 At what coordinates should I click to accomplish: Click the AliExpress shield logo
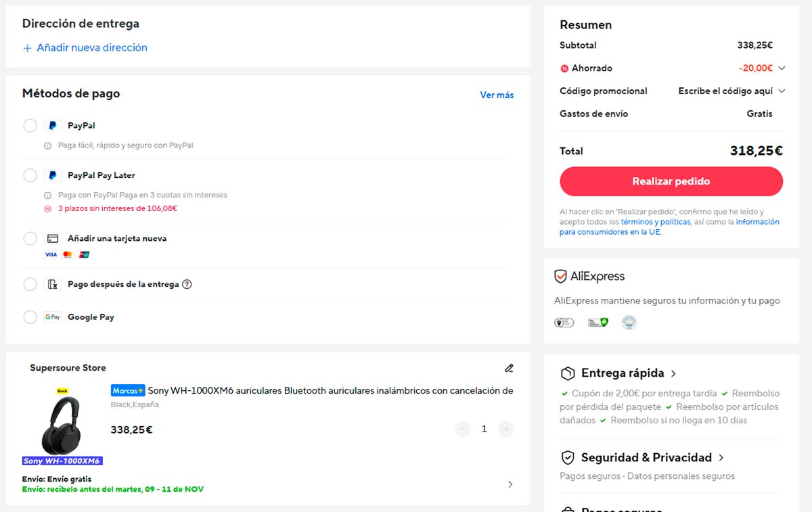click(x=560, y=277)
